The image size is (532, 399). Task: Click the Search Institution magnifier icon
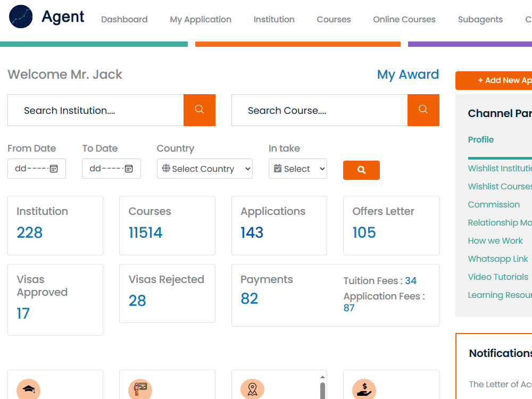[199, 110]
